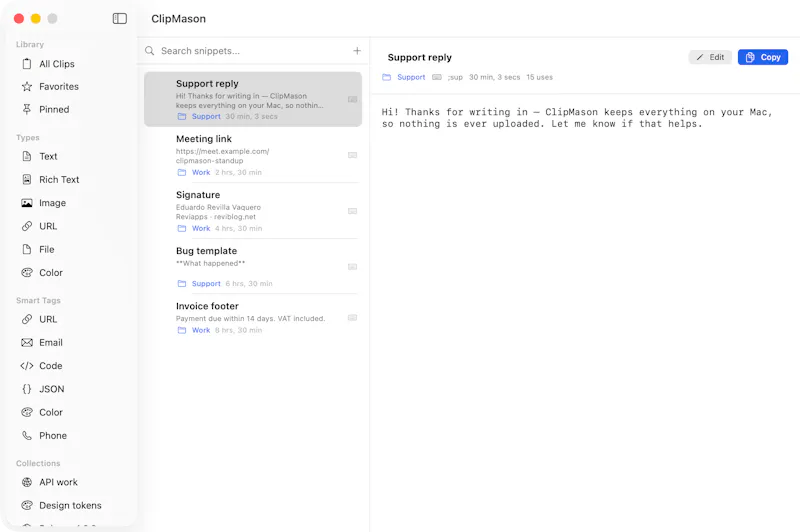Open All Clips in Library
The height and width of the screenshot is (532, 800).
click(x=49, y=64)
